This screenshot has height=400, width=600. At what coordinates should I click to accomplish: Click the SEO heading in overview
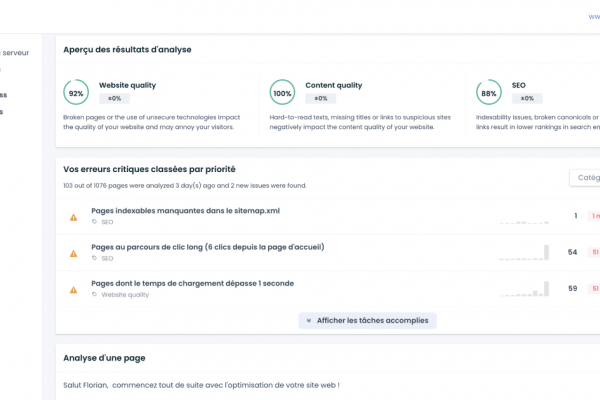coord(518,85)
